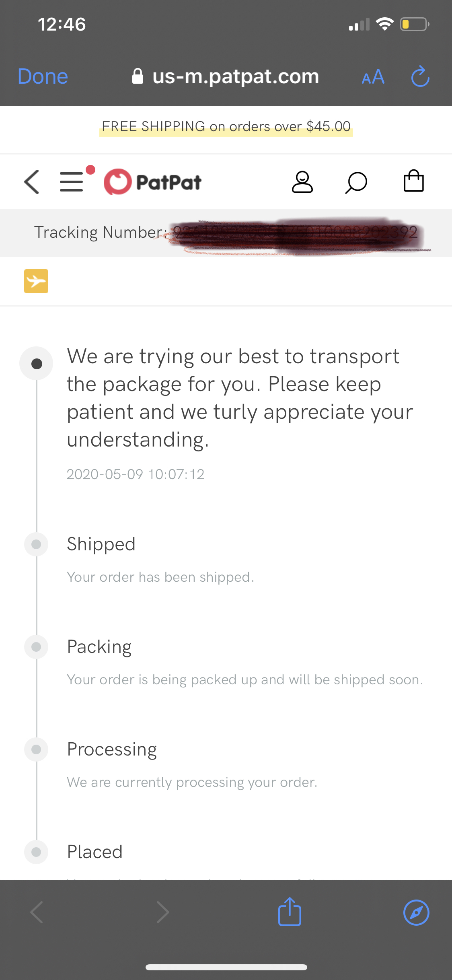This screenshot has height=980, width=452.
Task: Tap the share icon in bottom toolbar
Action: coord(290,912)
